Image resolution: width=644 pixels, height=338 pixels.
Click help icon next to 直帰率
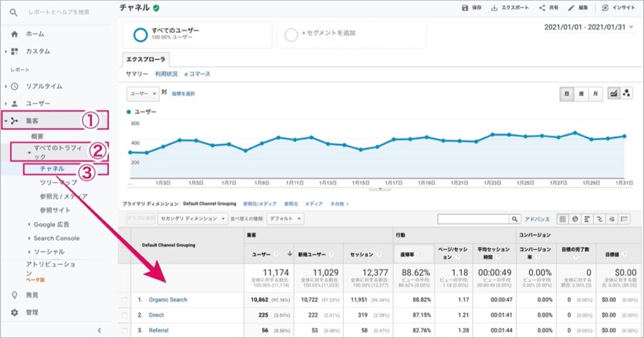pos(419,254)
